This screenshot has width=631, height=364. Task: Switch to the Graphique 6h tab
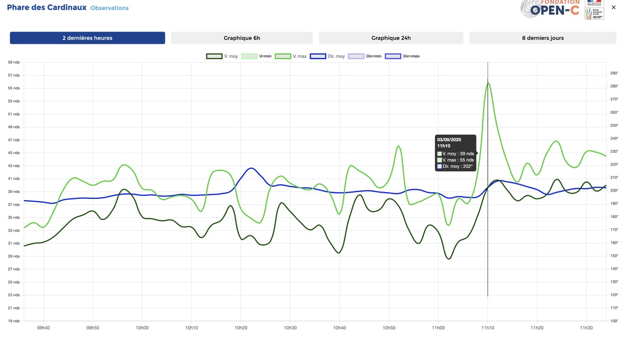242,38
